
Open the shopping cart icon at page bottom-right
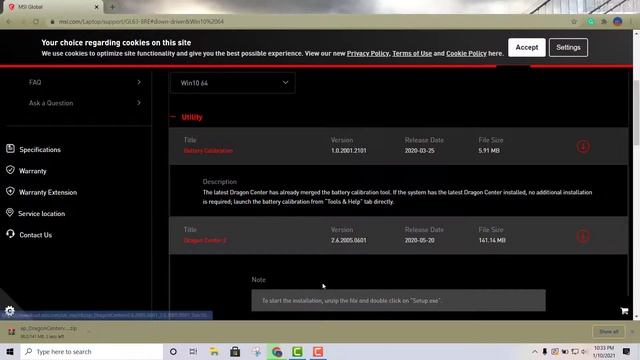(624, 311)
